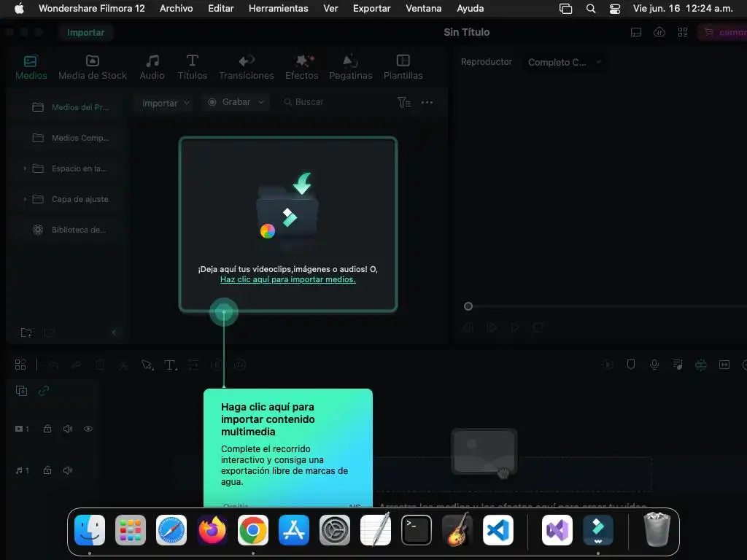747x560 pixels.
Task: Select the text T tool in timeline toolbar
Action: tap(170, 365)
